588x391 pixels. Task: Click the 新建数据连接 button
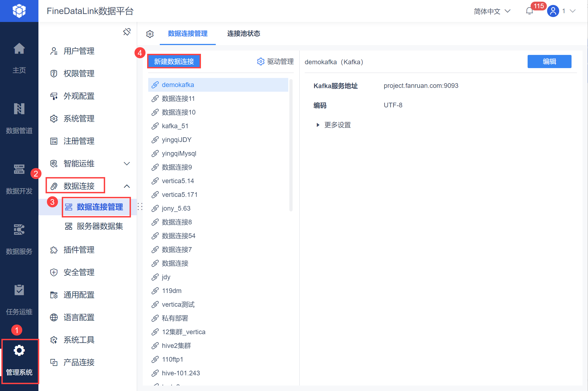[x=174, y=61]
